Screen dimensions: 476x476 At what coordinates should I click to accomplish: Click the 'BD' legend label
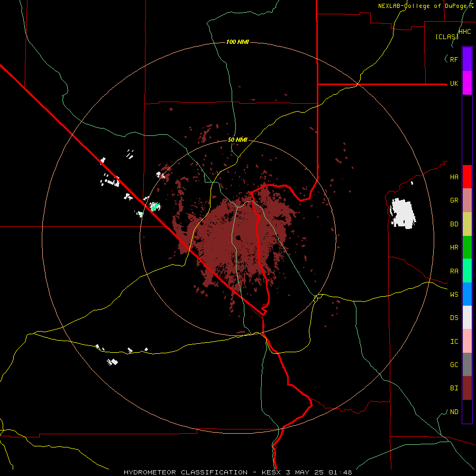(x=454, y=224)
